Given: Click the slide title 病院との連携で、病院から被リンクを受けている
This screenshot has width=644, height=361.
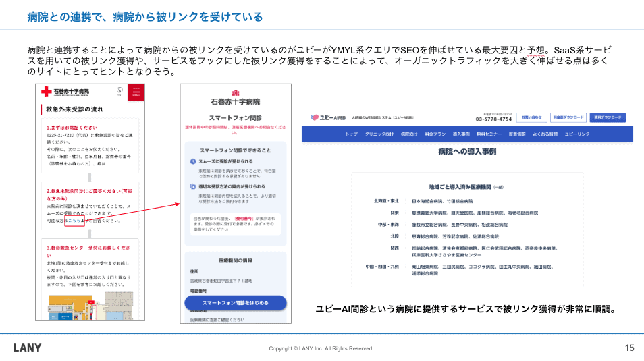Looking at the screenshot, I should coord(145,17).
